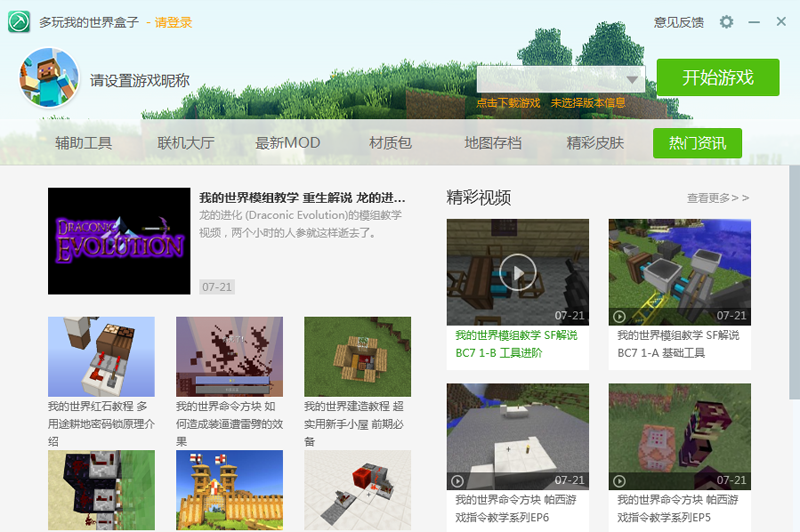Open 我的世界命令方块 如何造成 article title
This screenshot has height=532, width=800.
pyautogui.click(x=229, y=423)
